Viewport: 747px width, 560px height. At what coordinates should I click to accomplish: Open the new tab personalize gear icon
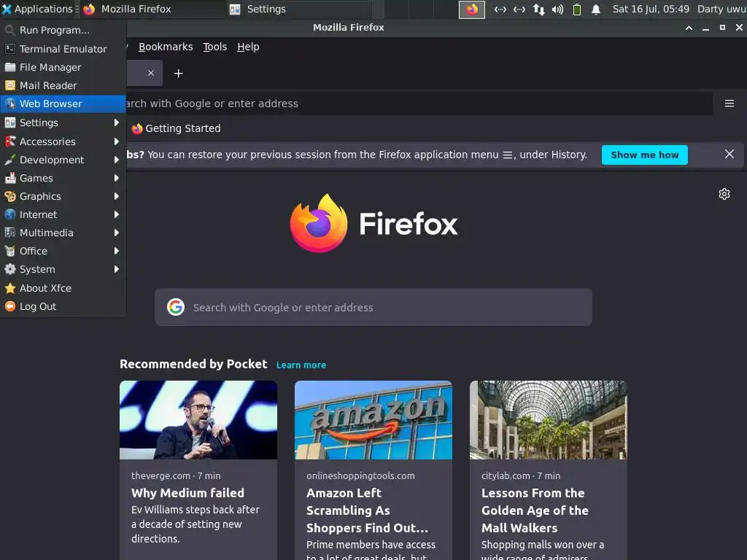point(724,194)
